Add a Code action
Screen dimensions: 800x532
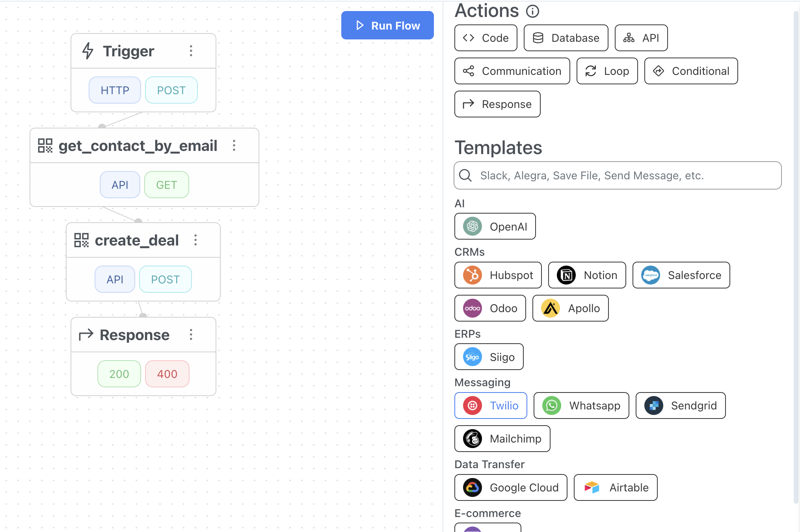pos(486,38)
